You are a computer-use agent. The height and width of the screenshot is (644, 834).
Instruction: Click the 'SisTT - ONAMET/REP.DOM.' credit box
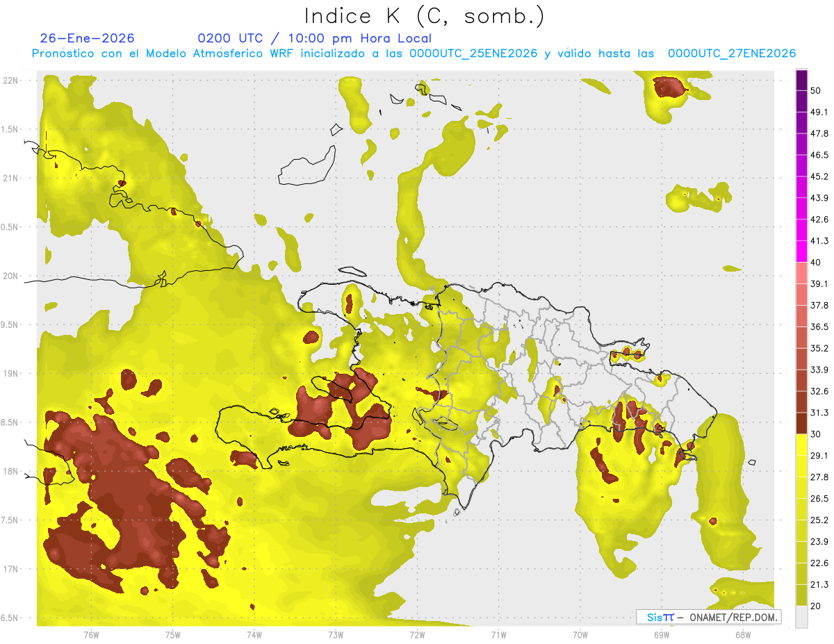coord(708,617)
